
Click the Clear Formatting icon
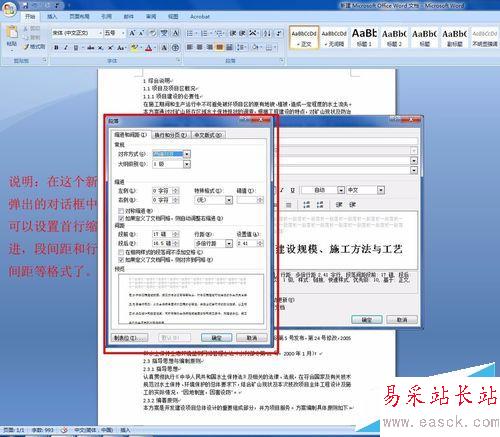pyautogui.click(x=153, y=33)
